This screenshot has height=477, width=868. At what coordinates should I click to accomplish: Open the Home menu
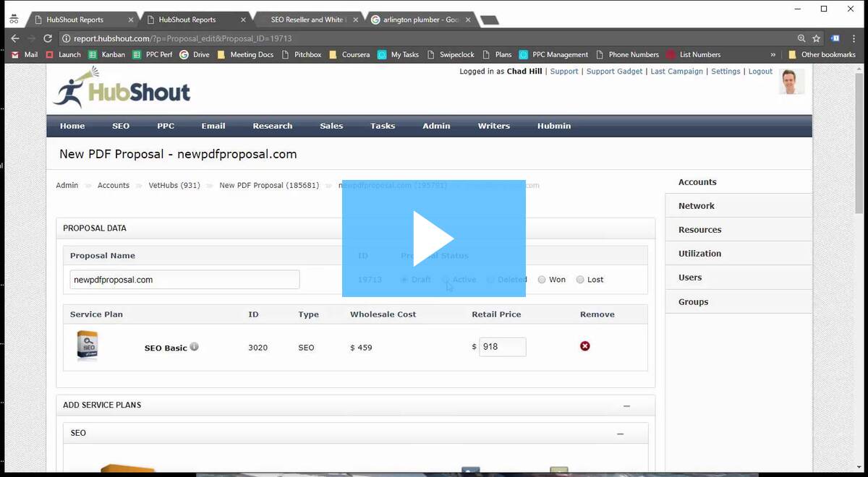click(x=72, y=126)
